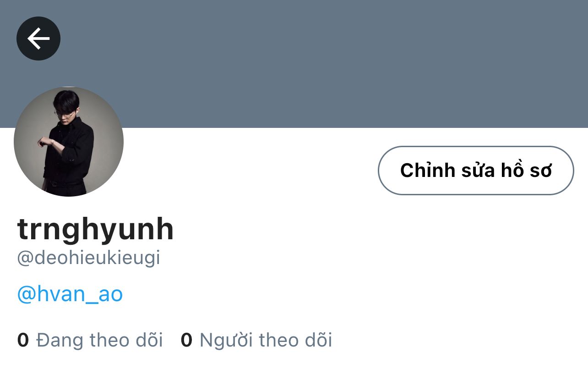The width and height of the screenshot is (588, 369).
Task: Click the Người theo dõi label
Action: coord(266,340)
